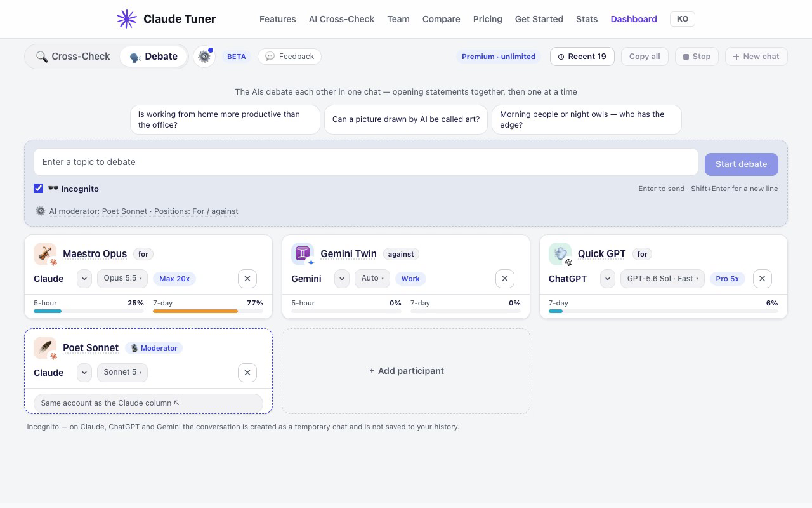This screenshot has height=508, width=812.
Task: Open debate settings gear icon
Action: coord(204,57)
